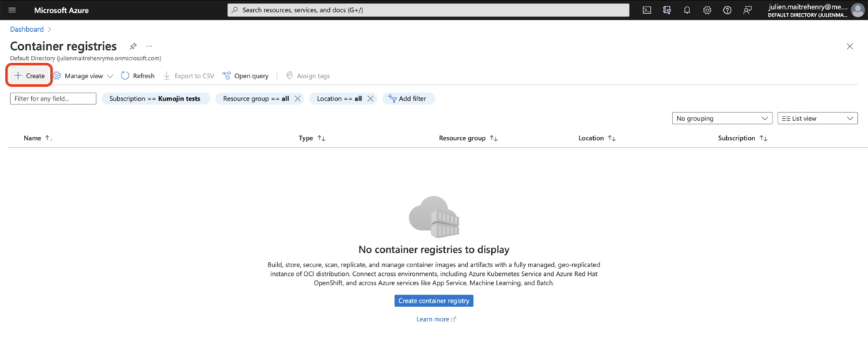This screenshot has width=868, height=344.
Task: Click Export to CSV
Action: (x=189, y=75)
